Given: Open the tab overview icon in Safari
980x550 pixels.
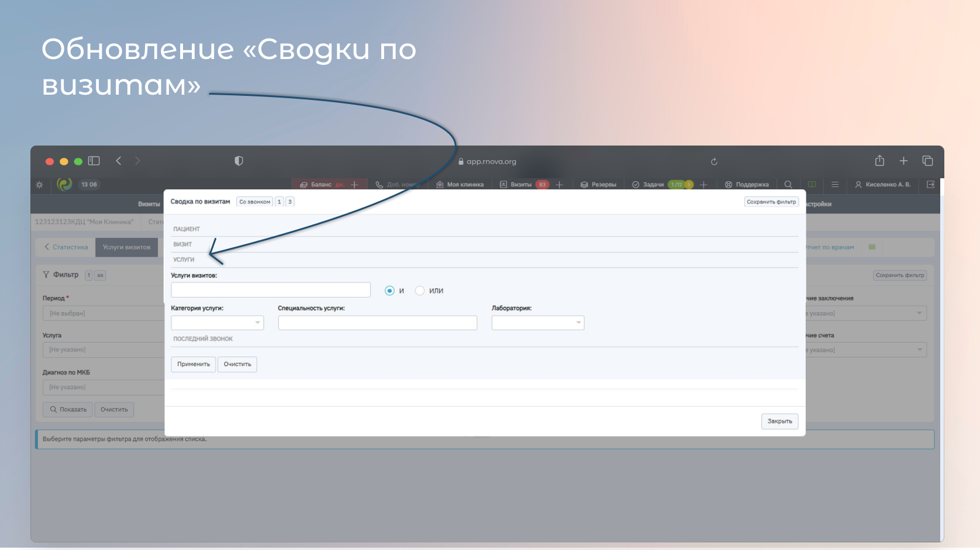Looking at the screenshot, I should coord(927,161).
